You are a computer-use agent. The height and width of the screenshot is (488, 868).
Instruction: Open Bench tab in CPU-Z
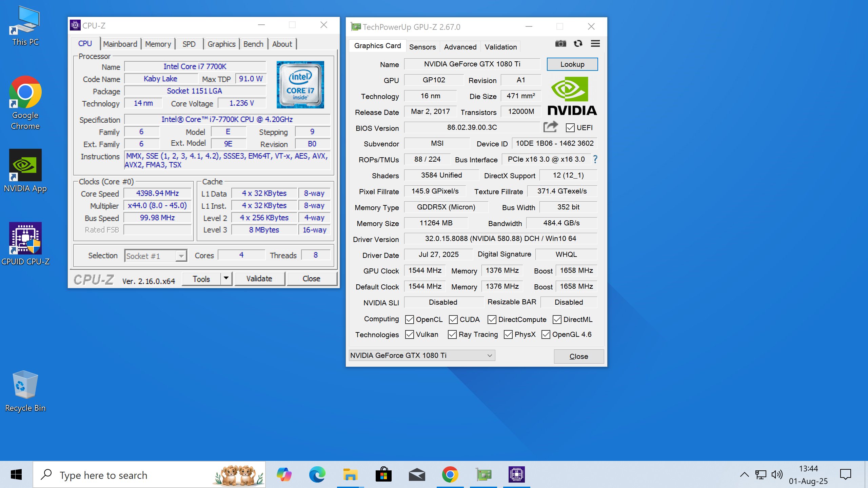point(253,44)
